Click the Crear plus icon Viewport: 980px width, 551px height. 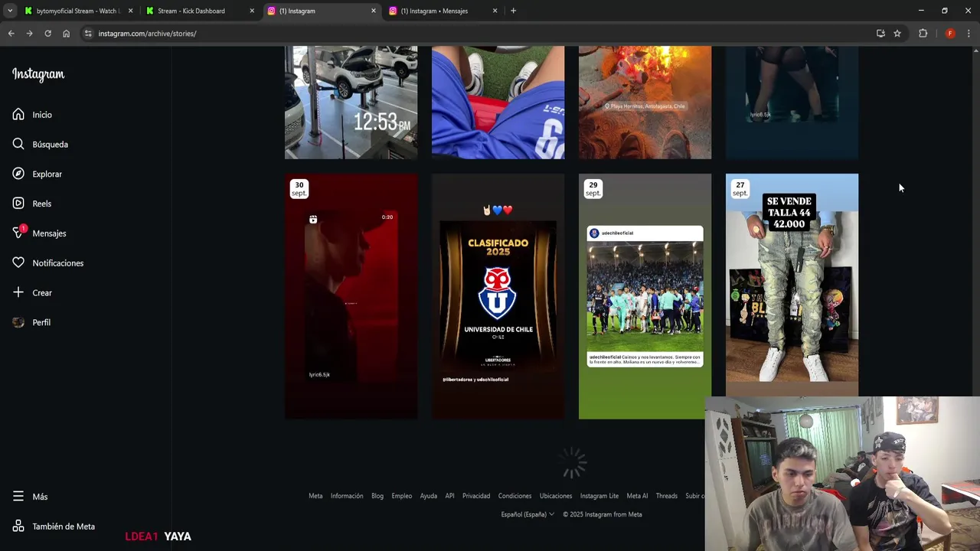point(18,292)
